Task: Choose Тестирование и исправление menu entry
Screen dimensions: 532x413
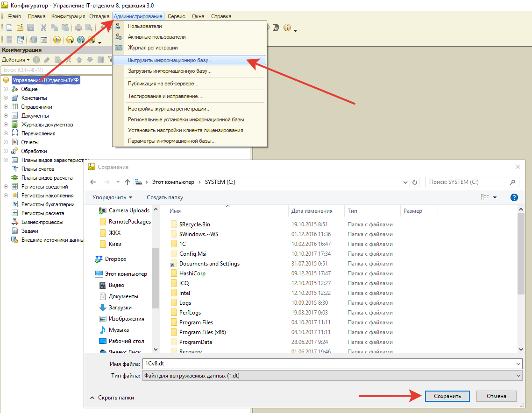Action: point(165,96)
